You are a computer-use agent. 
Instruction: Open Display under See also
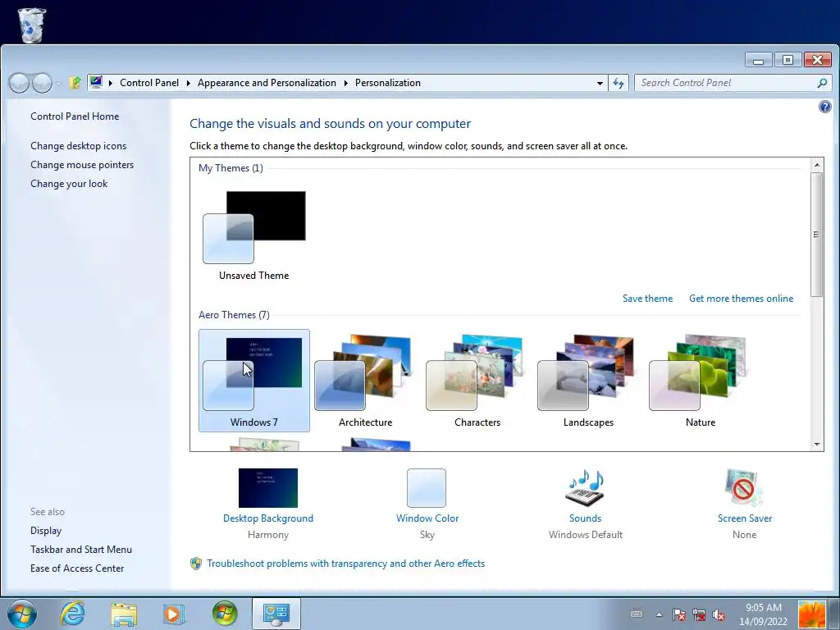tap(46, 531)
